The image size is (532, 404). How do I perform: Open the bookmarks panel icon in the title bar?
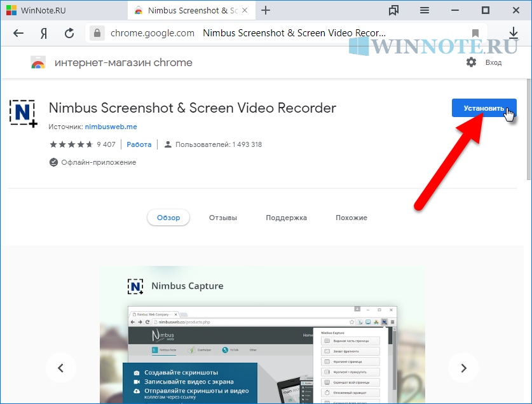pyautogui.click(x=393, y=11)
